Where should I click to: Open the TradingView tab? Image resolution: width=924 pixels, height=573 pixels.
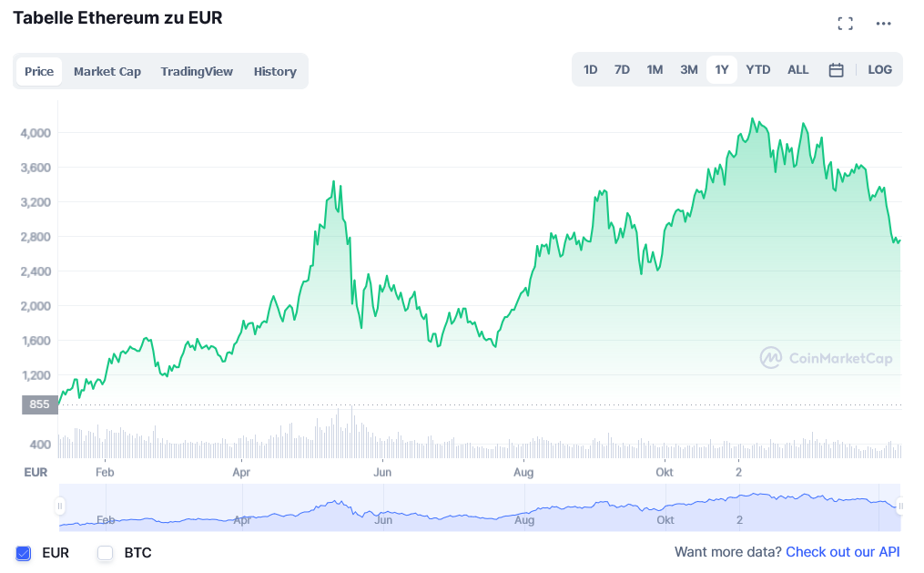[197, 71]
